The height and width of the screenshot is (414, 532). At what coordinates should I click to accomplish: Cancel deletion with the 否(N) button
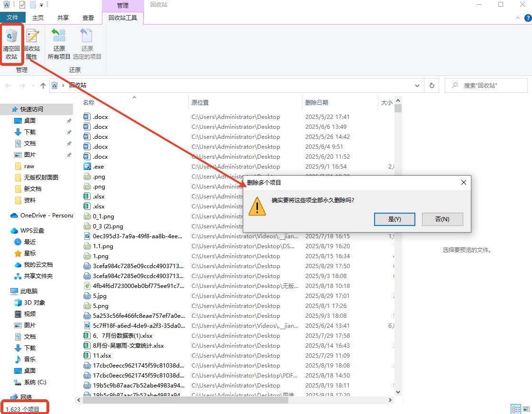442,219
